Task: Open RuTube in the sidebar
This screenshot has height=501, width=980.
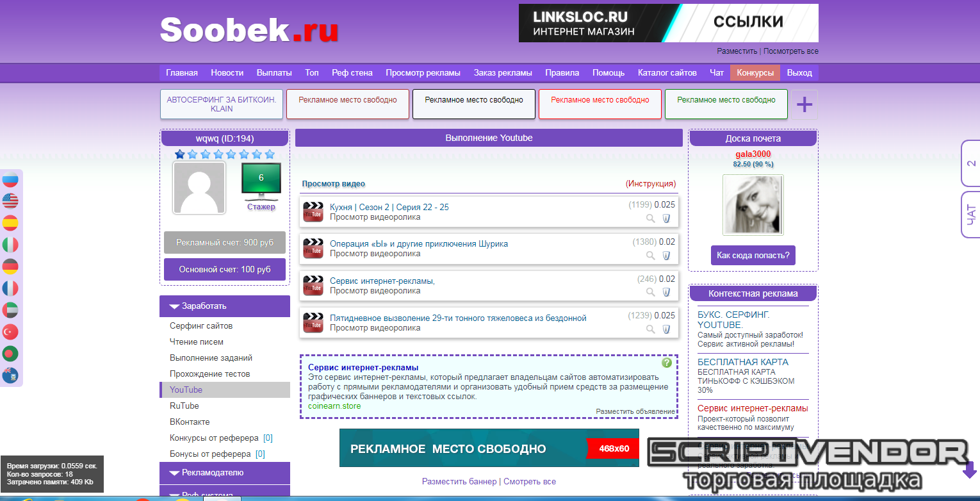Action: click(x=184, y=406)
